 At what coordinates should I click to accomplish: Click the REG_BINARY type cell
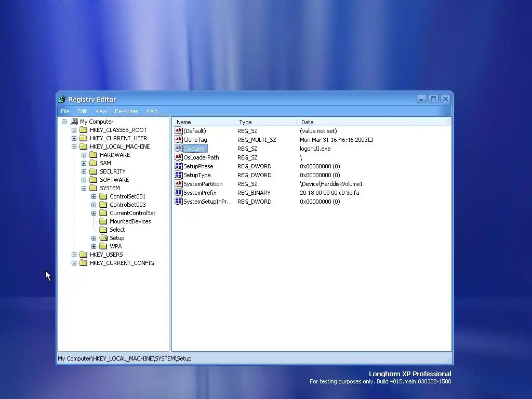click(x=254, y=193)
